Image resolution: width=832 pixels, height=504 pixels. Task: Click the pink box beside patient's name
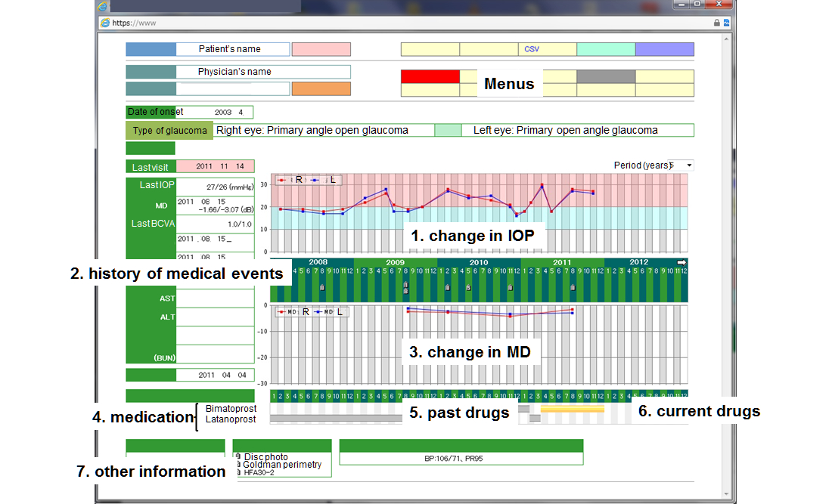click(x=321, y=49)
